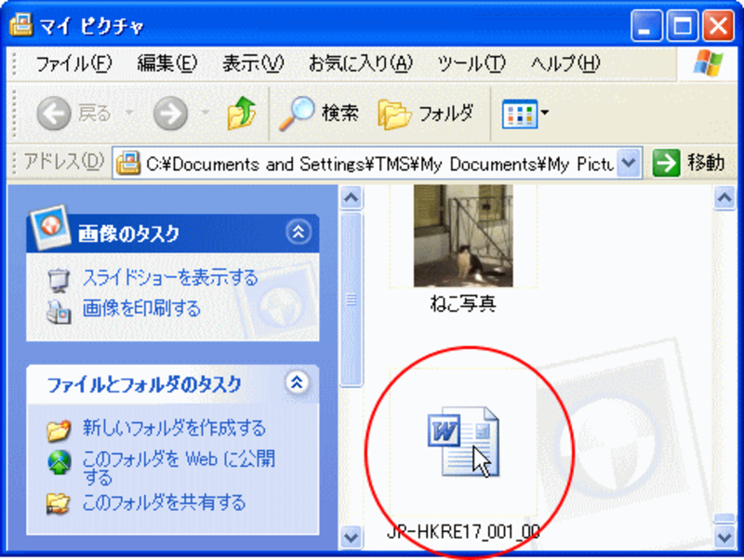Click the 移動 Go button
The image size is (744, 560).
pyautogui.click(x=688, y=163)
